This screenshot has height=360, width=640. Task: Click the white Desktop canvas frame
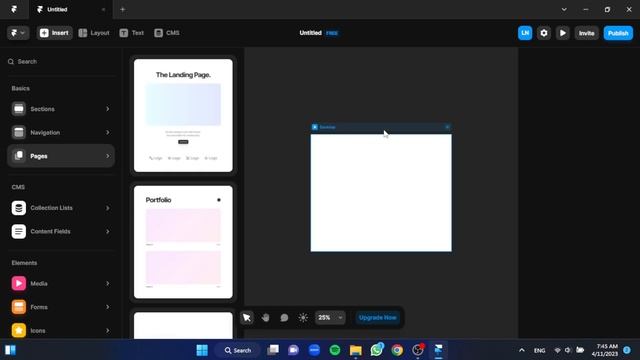coord(381,193)
